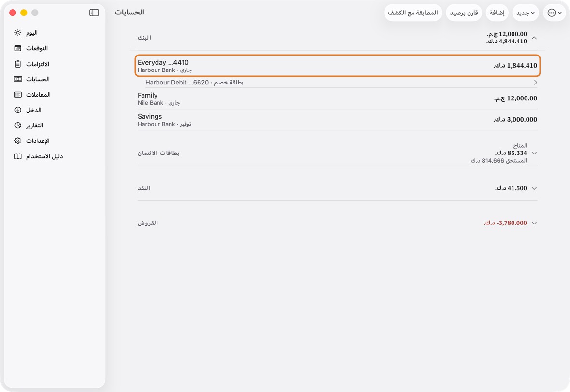Click the banknote icon for الحسابات
The image size is (570, 392).
tap(18, 79)
